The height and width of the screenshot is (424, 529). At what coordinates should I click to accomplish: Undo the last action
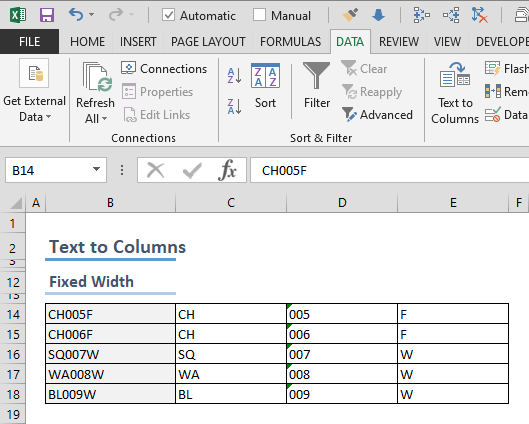coord(76,15)
